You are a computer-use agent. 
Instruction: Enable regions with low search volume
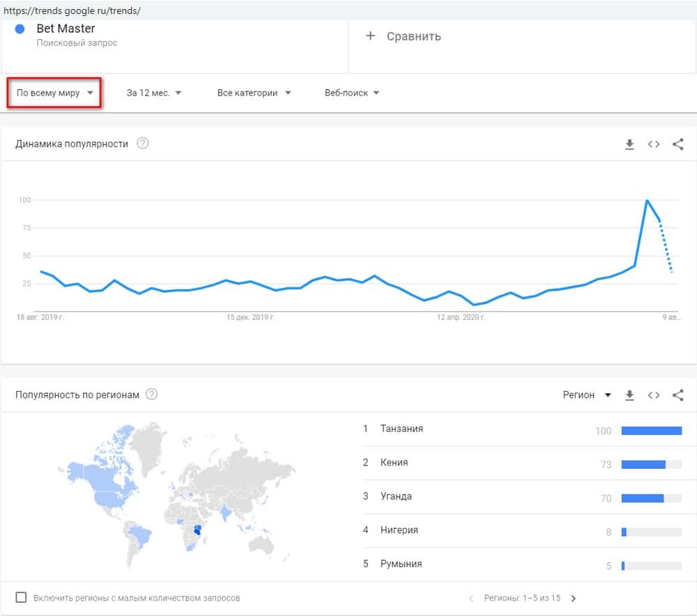pyautogui.click(x=22, y=597)
